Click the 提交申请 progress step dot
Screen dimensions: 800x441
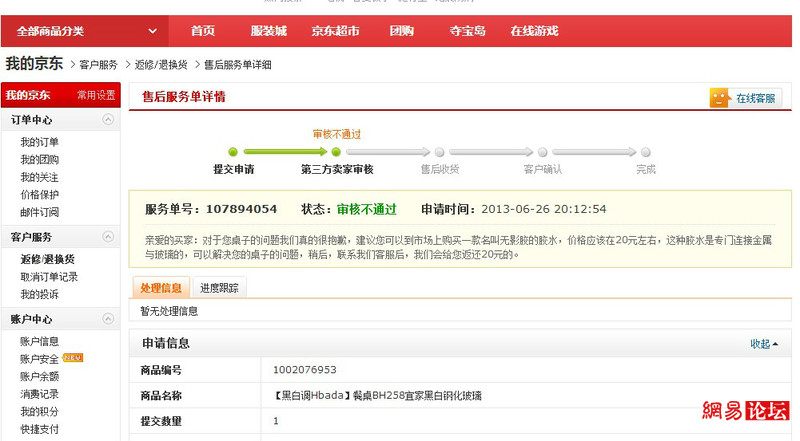tap(233, 152)
